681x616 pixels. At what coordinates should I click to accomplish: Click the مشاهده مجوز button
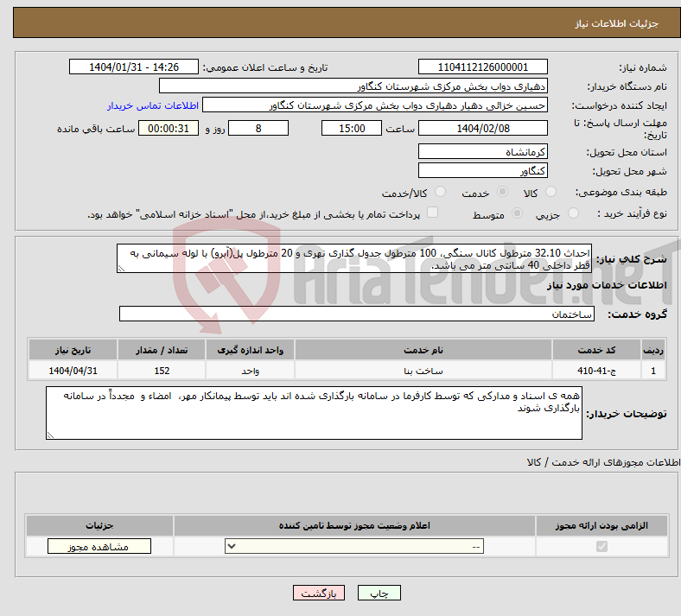(99, 546)
